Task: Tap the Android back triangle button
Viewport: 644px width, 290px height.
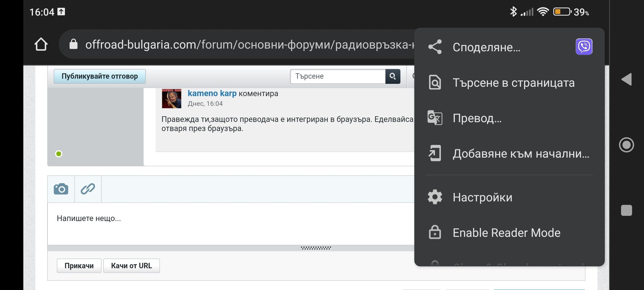Action: coord(626,79)
